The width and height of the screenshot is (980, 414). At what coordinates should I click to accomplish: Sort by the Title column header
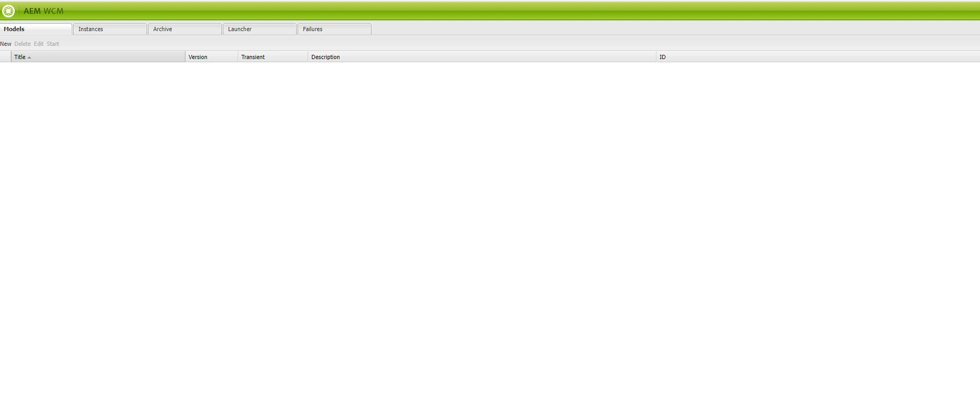98,57
